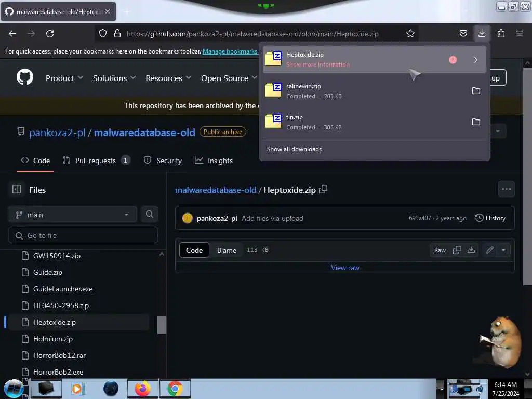Viewport: 532px width, 399px height.
Task: Toggle the Firefox downloads toolbar icon
Action: (482, 33)
